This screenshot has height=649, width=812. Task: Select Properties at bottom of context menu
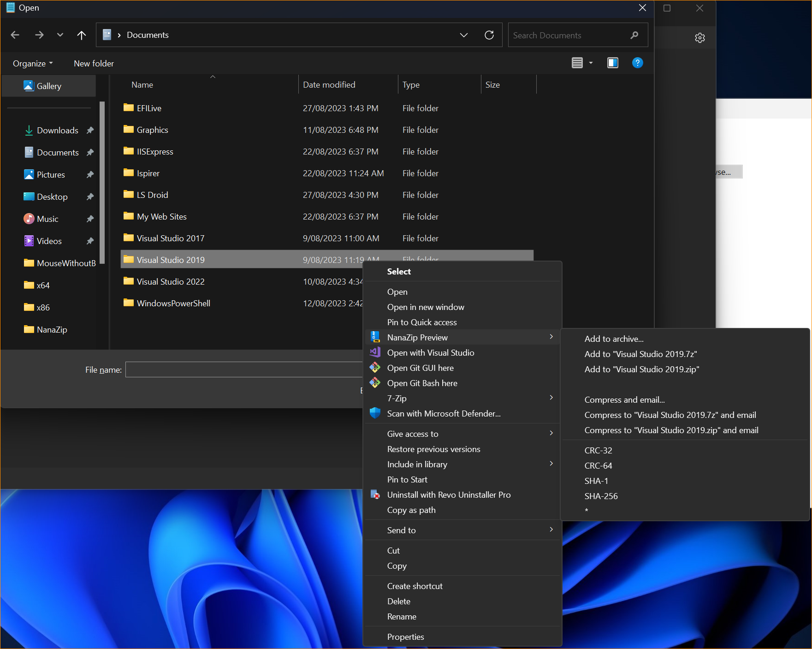(x=405, y=637)
